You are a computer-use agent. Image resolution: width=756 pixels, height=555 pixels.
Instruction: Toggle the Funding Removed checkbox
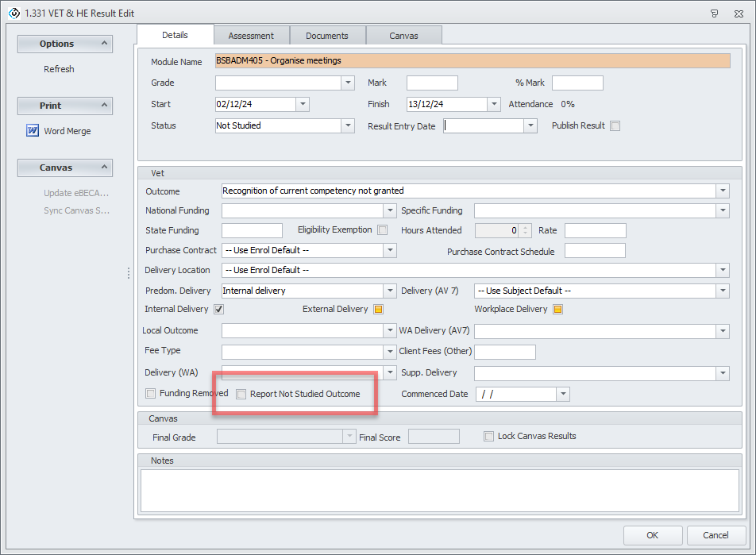click(x=151, y=394)
